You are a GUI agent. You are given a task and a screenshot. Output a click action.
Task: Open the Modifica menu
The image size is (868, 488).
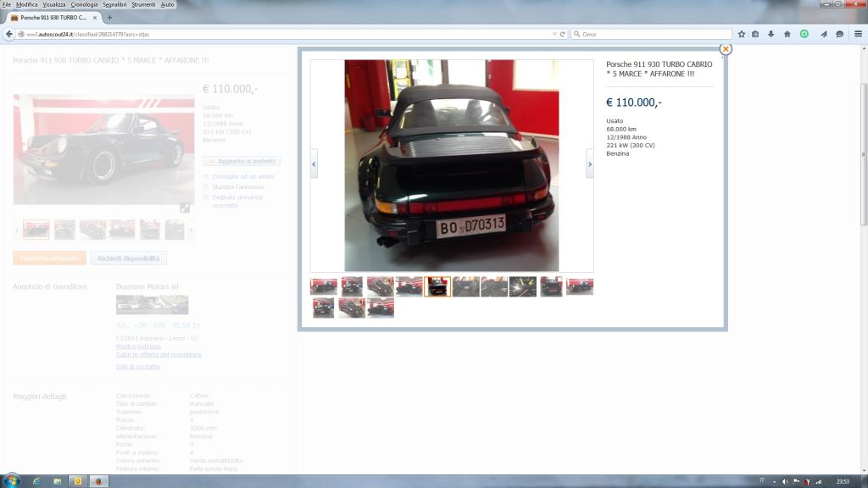26,4
